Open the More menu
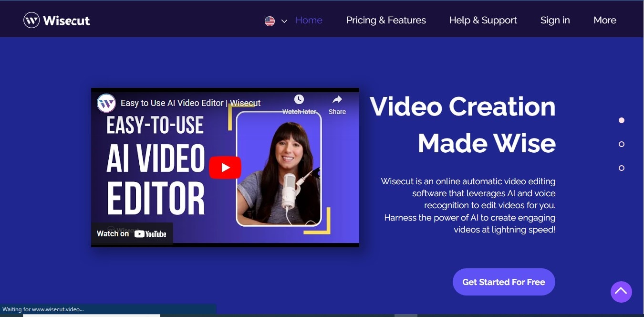This screenshot has height=317, width=644. tap(605, 20)
